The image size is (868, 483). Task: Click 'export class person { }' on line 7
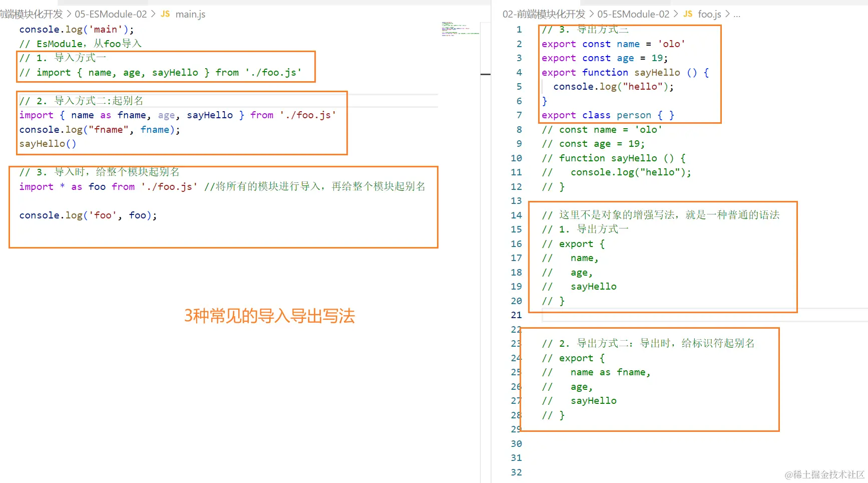[608, 115]
